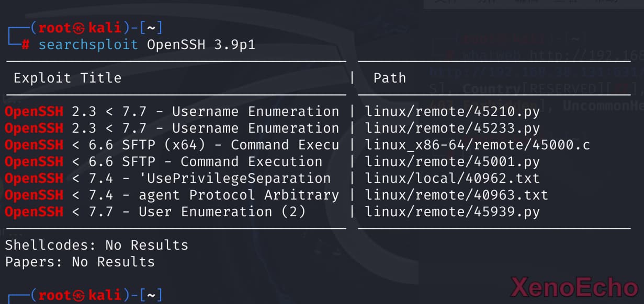Click the linux_x86-64/remote/45000.c path
Viewport: 644px width, 304px height.
(x=477, y=145)
